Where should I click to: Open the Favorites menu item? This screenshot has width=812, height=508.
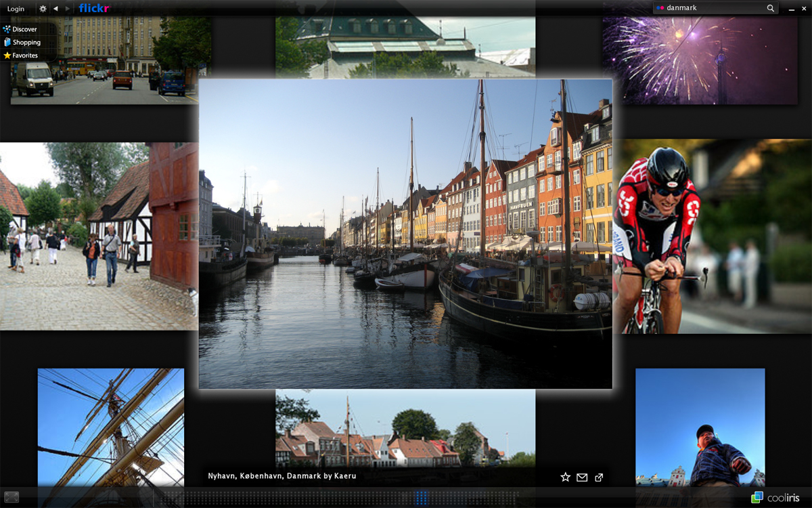pos(25,56)
